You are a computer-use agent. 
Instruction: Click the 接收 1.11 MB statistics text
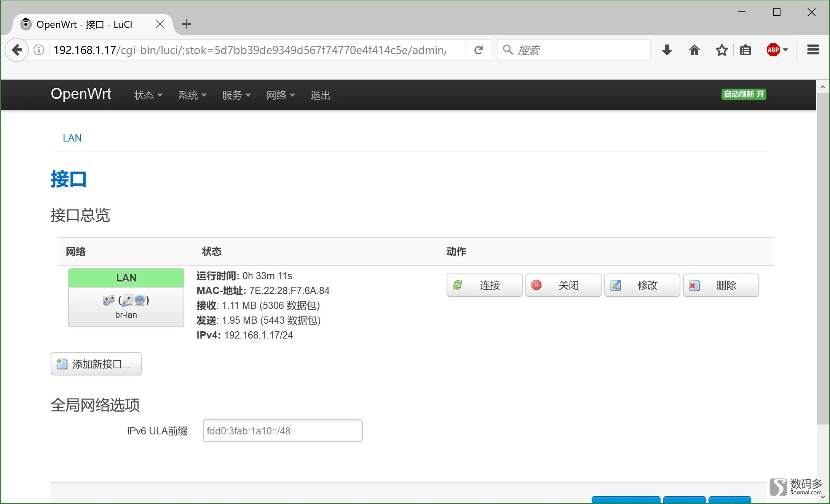pos(258,305)
